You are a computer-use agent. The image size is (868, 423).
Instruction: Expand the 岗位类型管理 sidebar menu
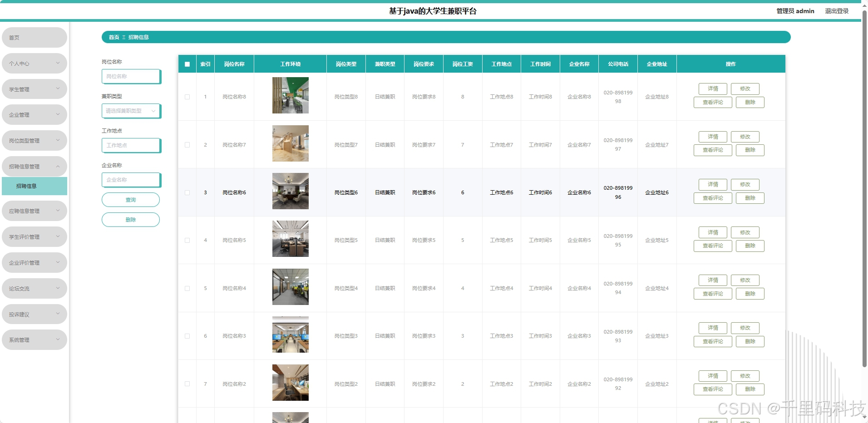coord(35,141)
